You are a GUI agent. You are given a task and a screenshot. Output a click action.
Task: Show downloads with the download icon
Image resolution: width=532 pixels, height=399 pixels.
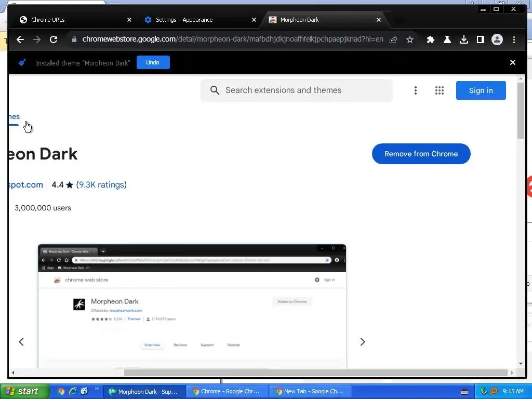[x=464, y=39]
